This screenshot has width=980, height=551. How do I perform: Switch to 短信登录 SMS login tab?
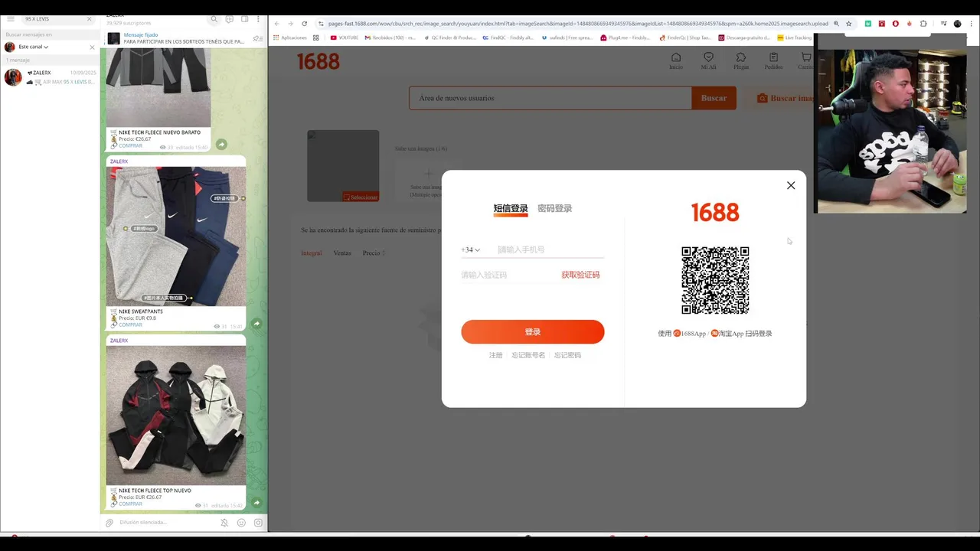point(511,208)
